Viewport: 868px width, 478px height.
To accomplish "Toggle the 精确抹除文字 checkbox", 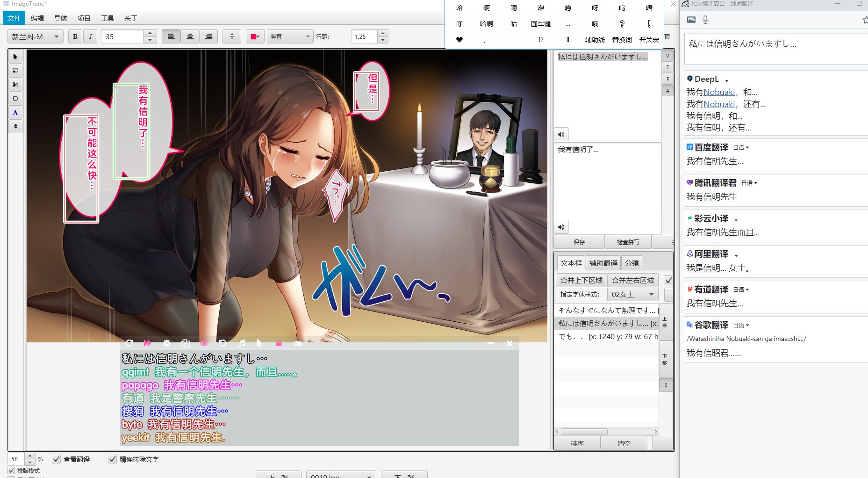I will point(112,459).
